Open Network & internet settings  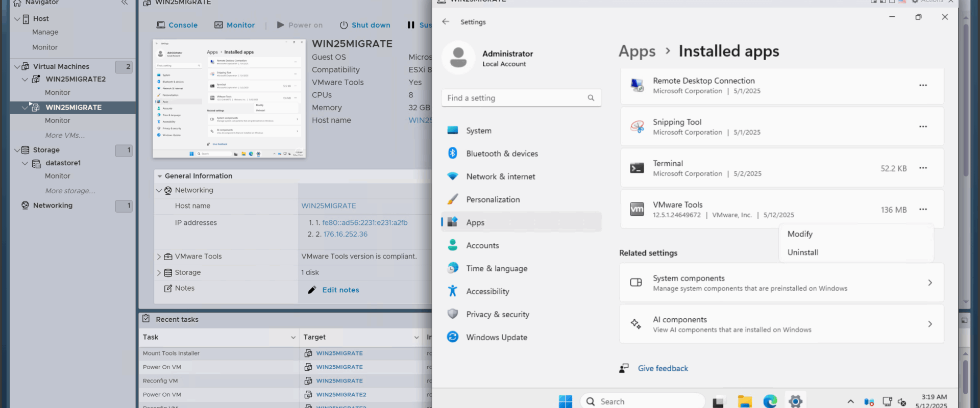click(x=521, y=176)
